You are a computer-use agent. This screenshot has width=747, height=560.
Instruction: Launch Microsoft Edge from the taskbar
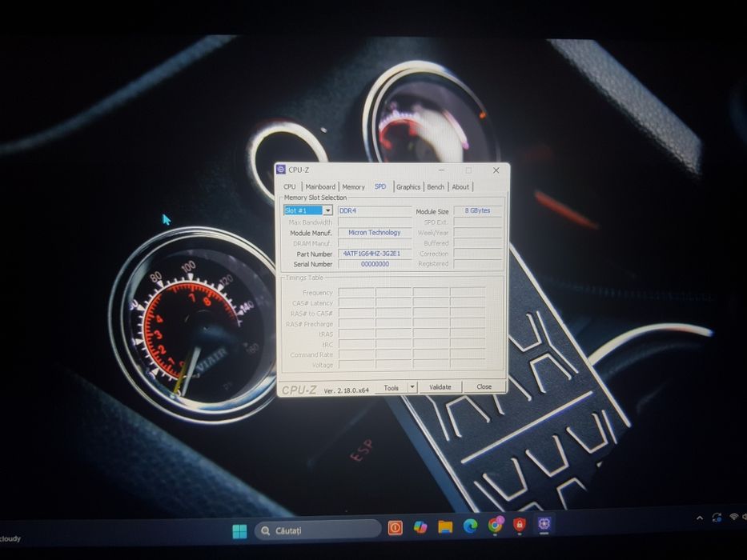click(470, 526)
